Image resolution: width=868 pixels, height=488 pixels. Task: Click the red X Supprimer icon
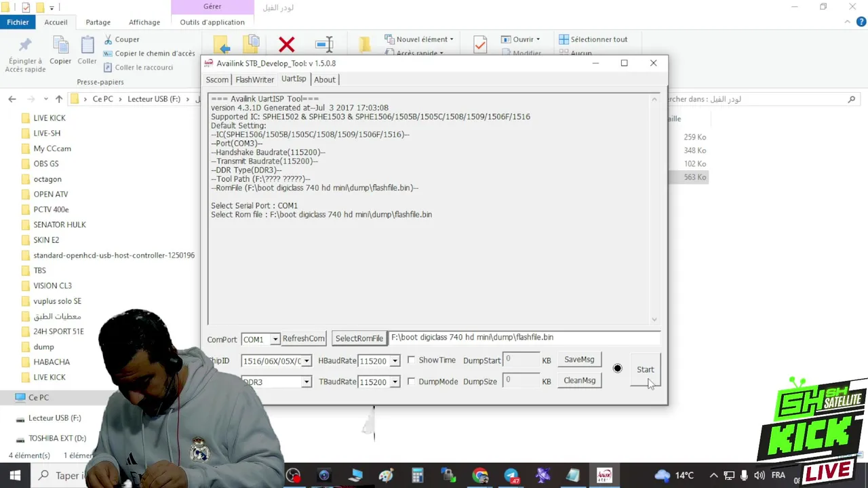[287, 45]
